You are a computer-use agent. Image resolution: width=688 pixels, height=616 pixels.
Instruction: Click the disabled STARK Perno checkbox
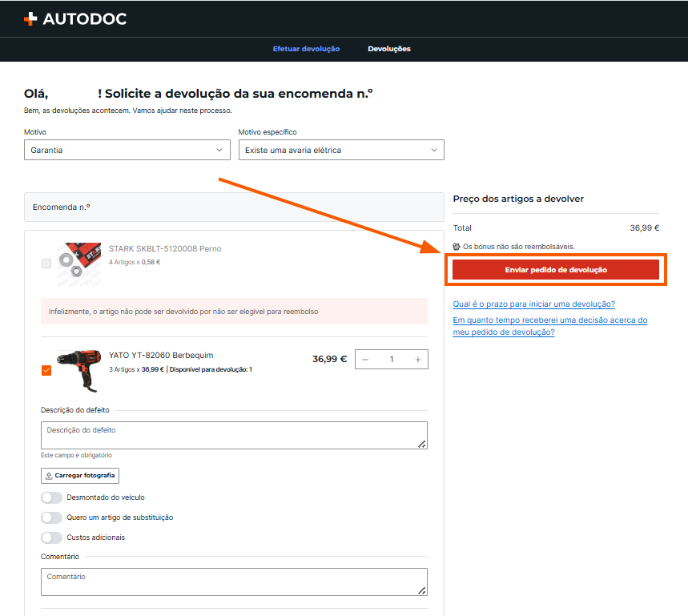tap(46, 264)
